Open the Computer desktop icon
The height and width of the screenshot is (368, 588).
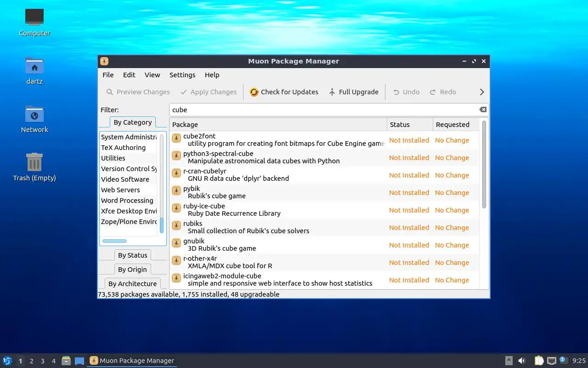point(34,17)
